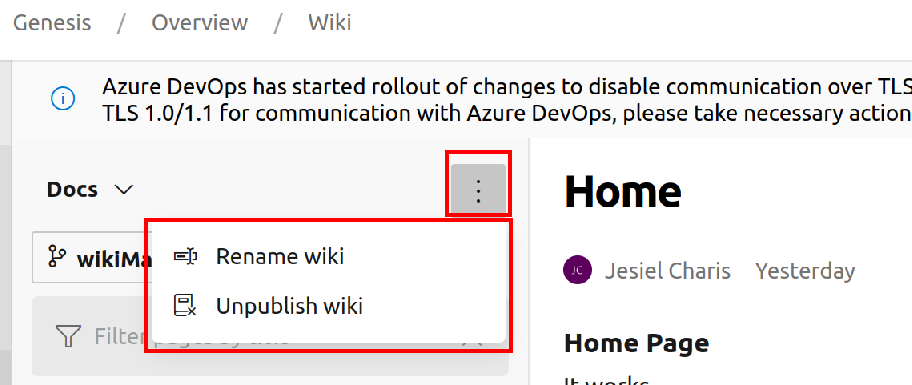Focus the Filter pages input field
This screenshot has width=912, height=385.
270,336
